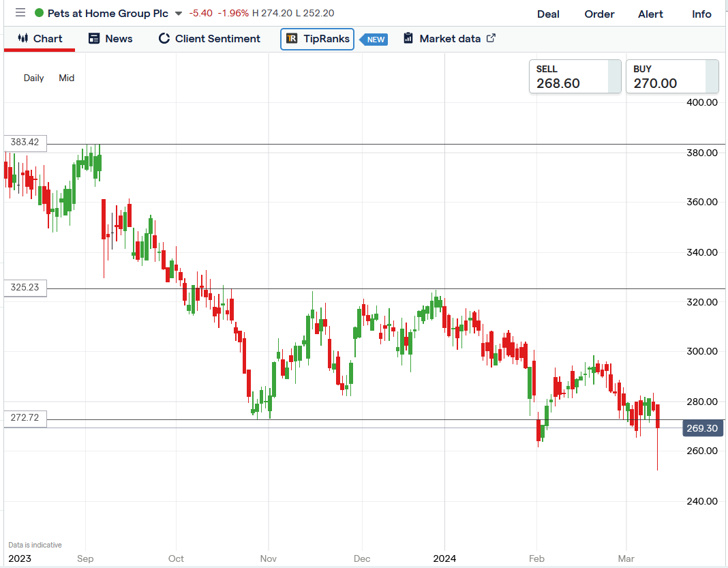Click the 360.00 price axis label
Screen dimensions: 728x568
click(x=702, y=202)
